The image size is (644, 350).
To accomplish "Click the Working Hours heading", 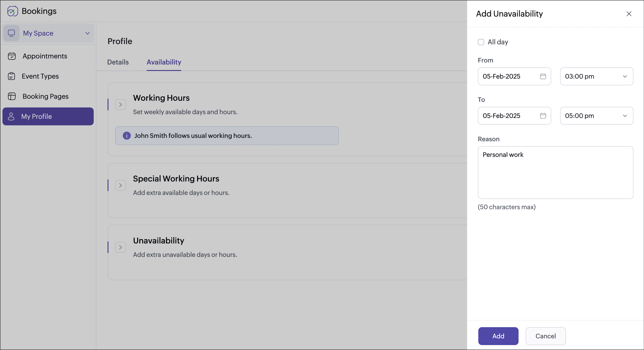I will coord(161,98).
